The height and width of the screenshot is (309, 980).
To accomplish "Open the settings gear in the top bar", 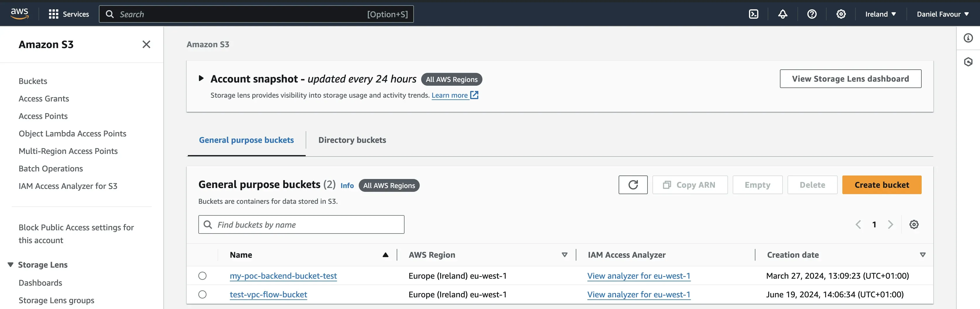I will (x=841, y=14).
